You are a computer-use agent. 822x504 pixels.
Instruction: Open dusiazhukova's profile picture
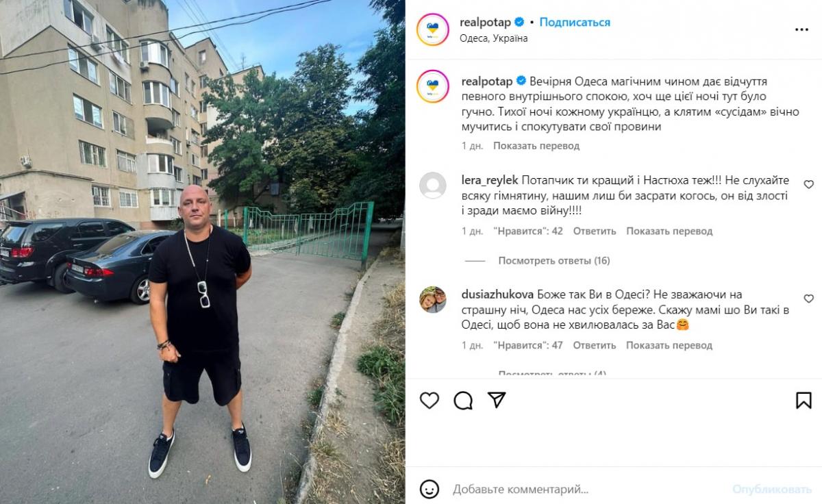point(433,299)
